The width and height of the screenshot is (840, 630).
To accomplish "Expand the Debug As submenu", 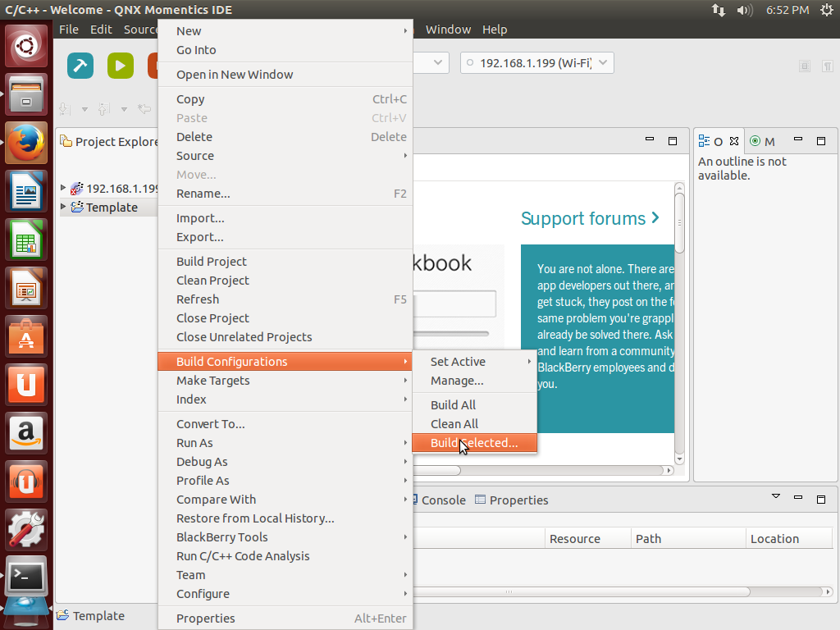I will click(285, 461).
